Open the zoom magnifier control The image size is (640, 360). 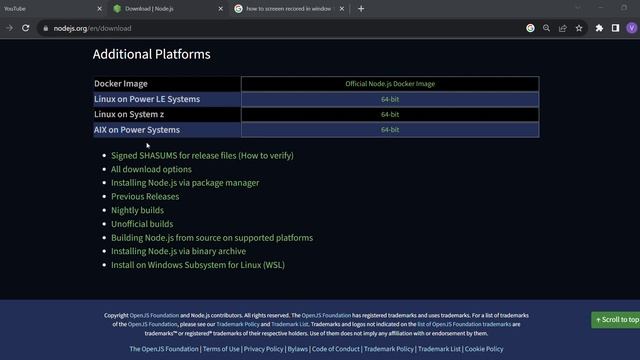[546, 28]
